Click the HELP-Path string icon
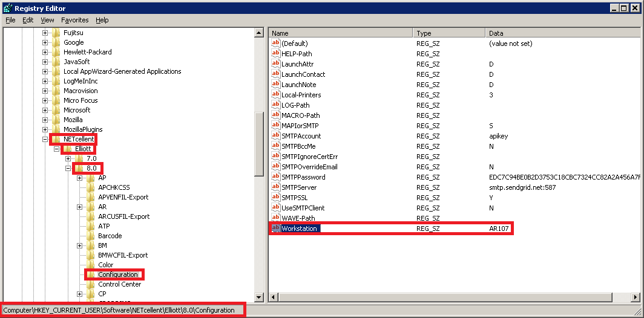The image size is (644, 318). [276, 53]
